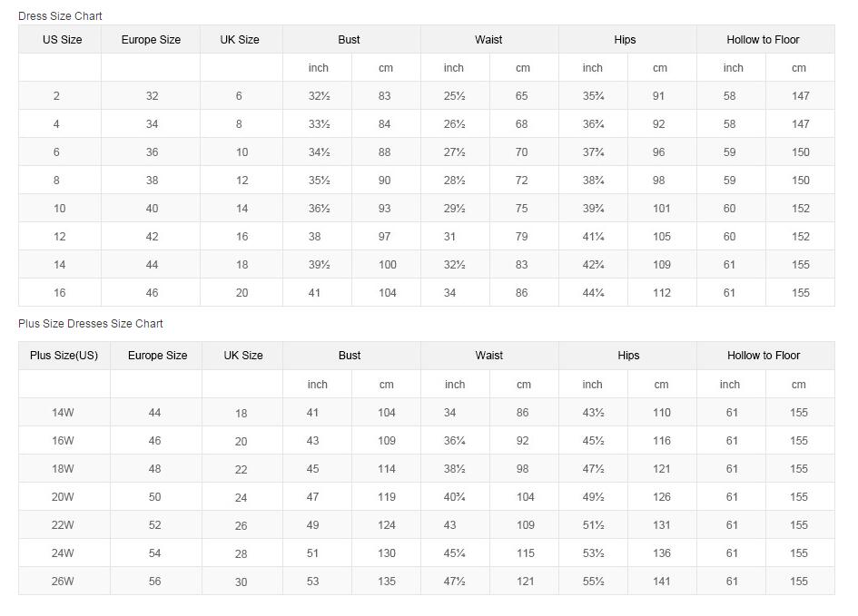The height and width of the screenshot is (616, 858).
Task: Click the US size 2 row cell
Action: pyautogui.click(x=57, y=96)
